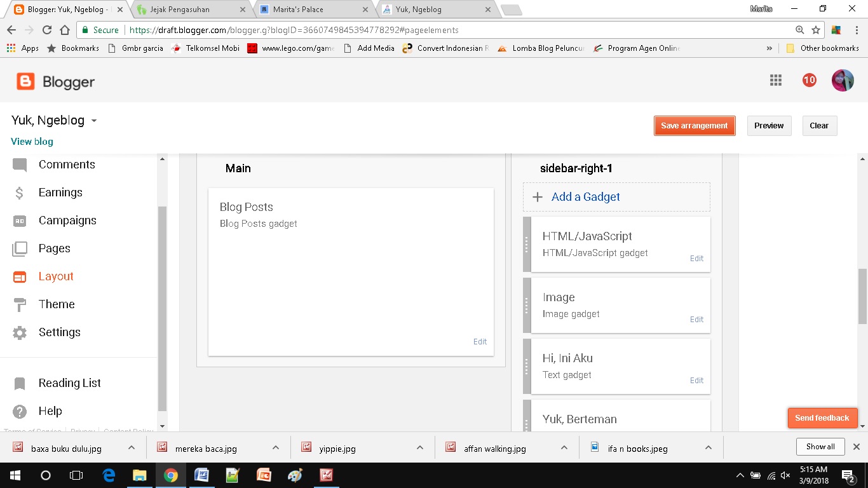Open the blog selector dropdown next to Yuk, Ngeblog
Viewport: 868px width, 488px height.
click(94, 121)
